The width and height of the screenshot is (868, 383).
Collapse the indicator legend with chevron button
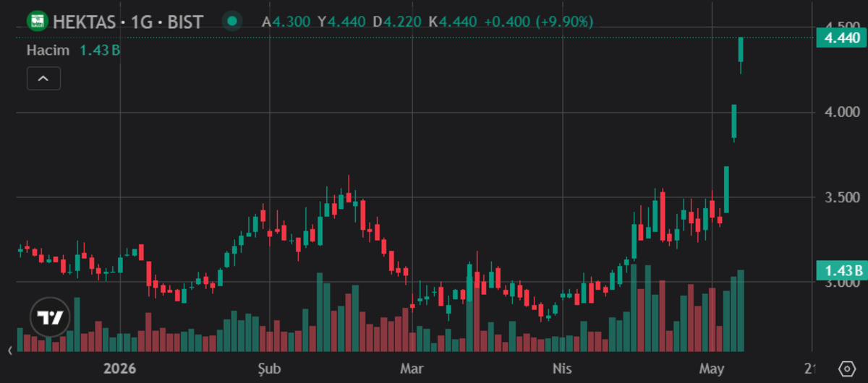[43, 78]
